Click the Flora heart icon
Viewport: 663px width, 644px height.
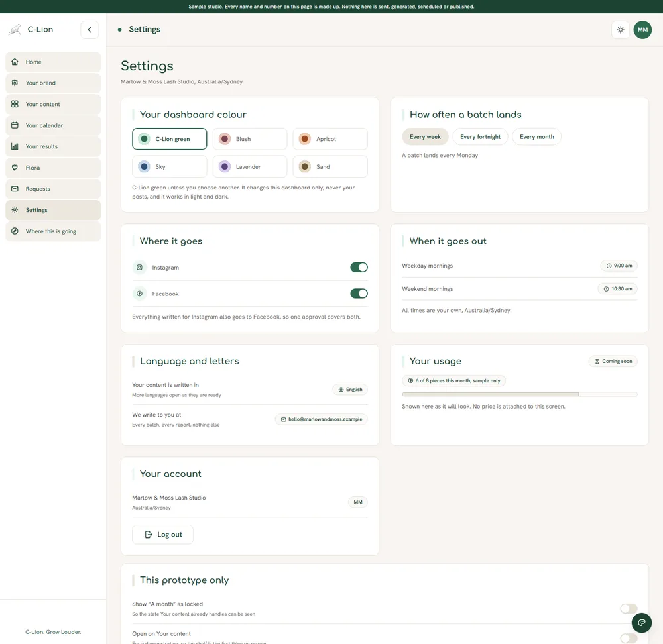click(x=15, y=168)
